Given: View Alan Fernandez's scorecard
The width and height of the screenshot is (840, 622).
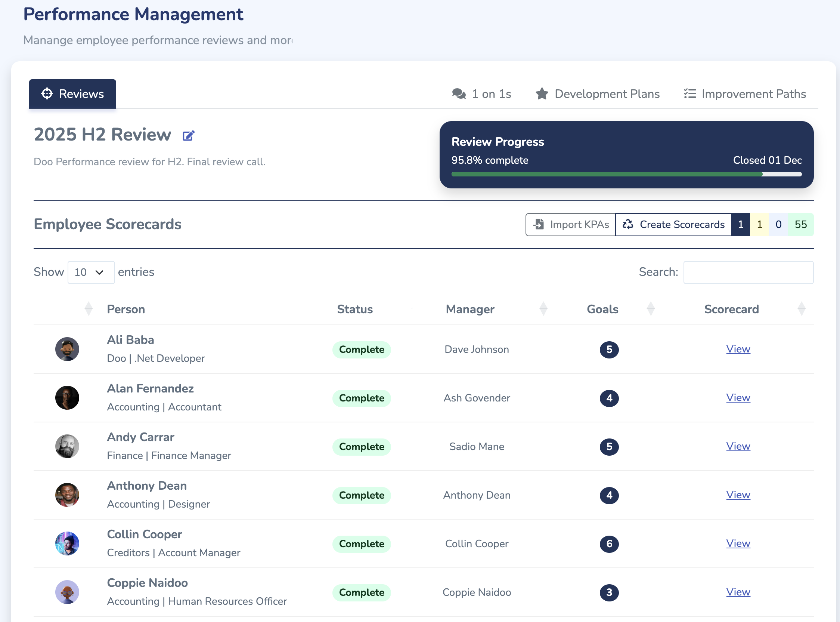Looking at the screenshot, I should [738, 398].
